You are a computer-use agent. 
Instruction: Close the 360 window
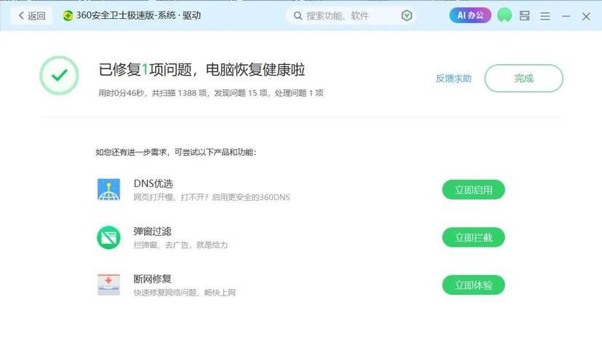(586, 16)
